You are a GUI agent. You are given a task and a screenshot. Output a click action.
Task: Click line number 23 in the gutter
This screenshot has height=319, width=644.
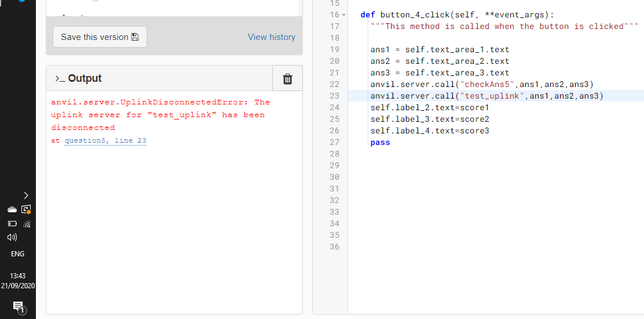[334, 96]
